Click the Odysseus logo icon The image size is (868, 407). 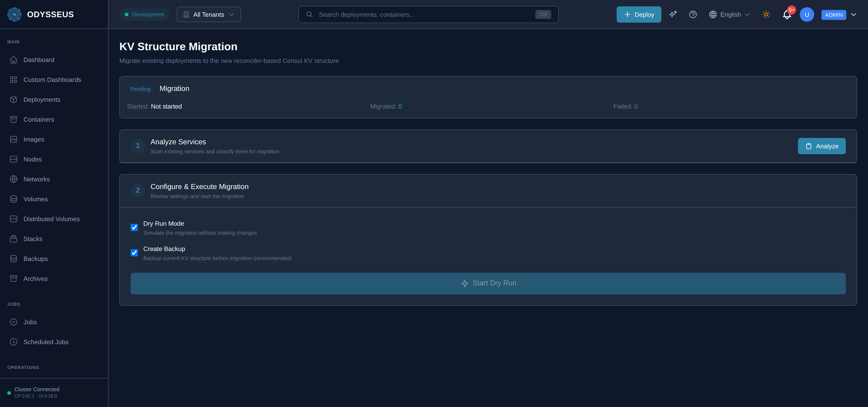tap(14, 14)
